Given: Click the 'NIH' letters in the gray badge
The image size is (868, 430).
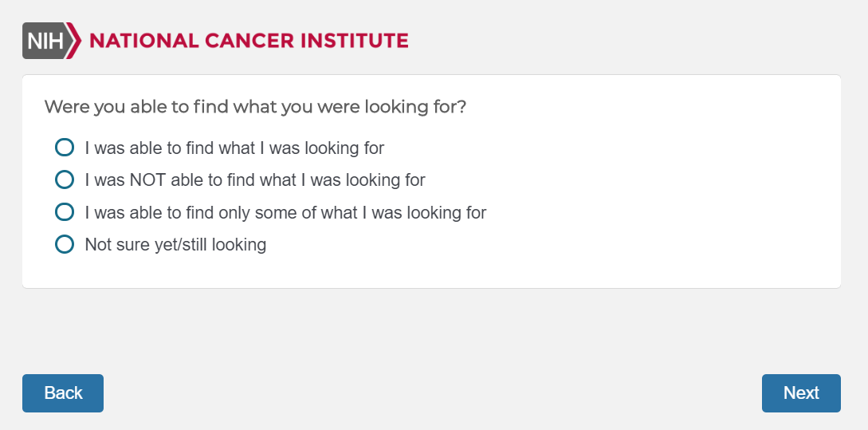Looking at the screenshot, I should 45,41.
